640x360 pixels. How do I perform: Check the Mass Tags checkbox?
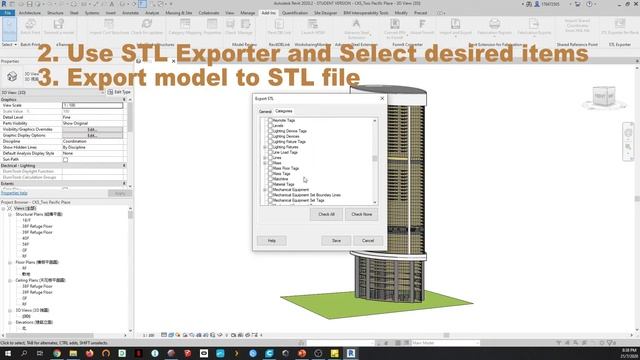coord(270,173)
